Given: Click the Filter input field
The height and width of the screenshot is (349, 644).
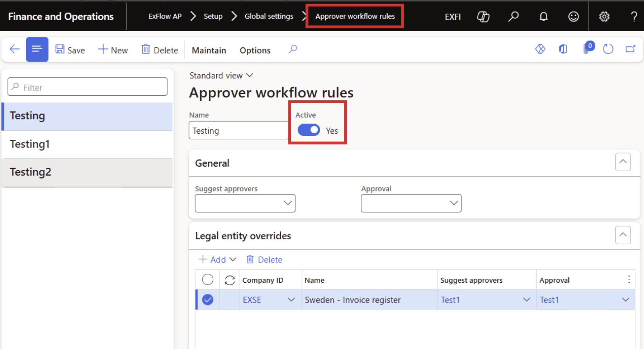Looking at the screenshot, I should [87, 87].
